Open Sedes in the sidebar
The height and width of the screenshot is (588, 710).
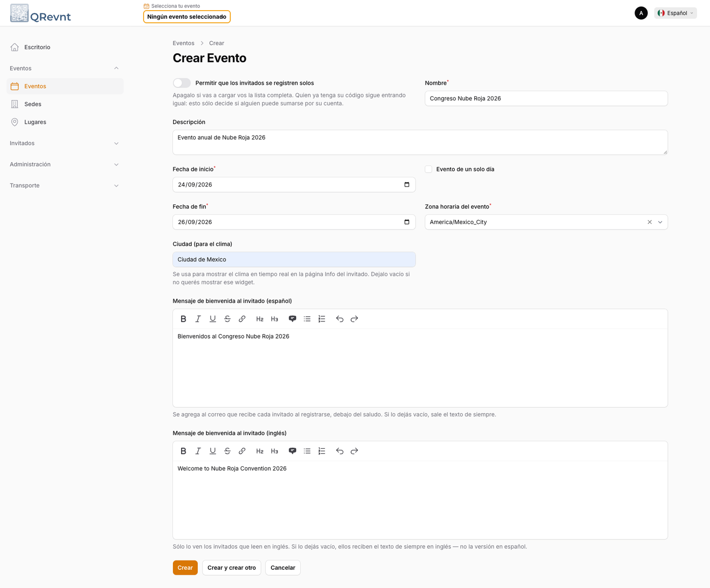point(65,104)
